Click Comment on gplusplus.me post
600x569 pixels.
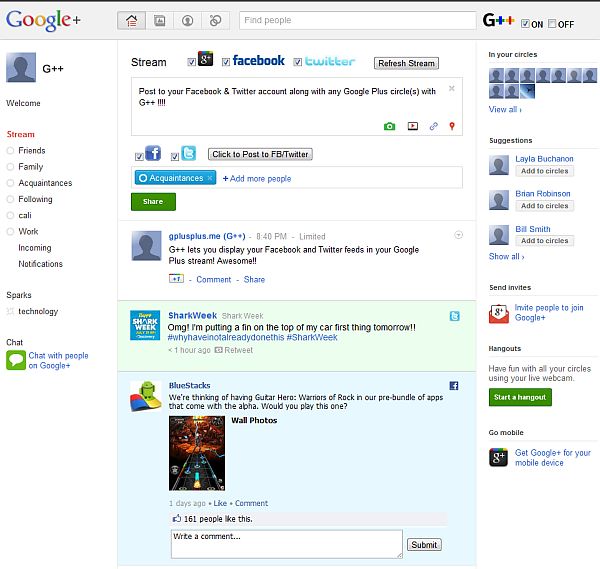tap(214, 279)
